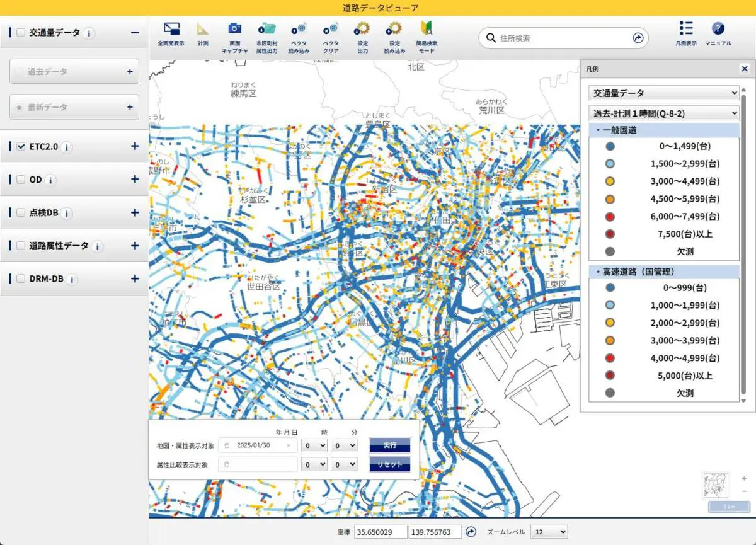Click the ベクタクリア icon
756x545 pixels.
[331, 28]
